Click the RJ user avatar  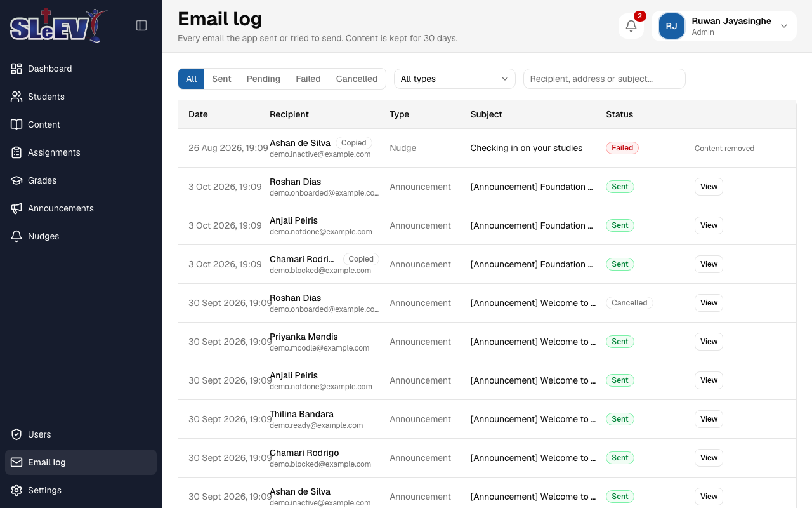pos(672,26)
